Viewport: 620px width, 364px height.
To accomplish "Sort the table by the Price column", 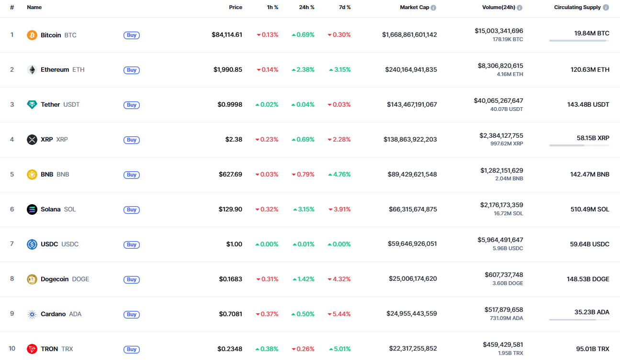I will [235, 7].
